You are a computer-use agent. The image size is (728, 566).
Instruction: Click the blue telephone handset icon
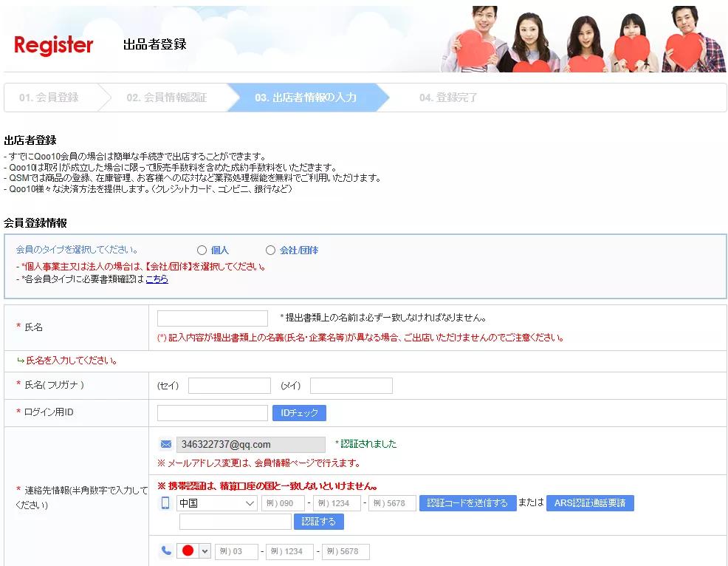[166, 551]
